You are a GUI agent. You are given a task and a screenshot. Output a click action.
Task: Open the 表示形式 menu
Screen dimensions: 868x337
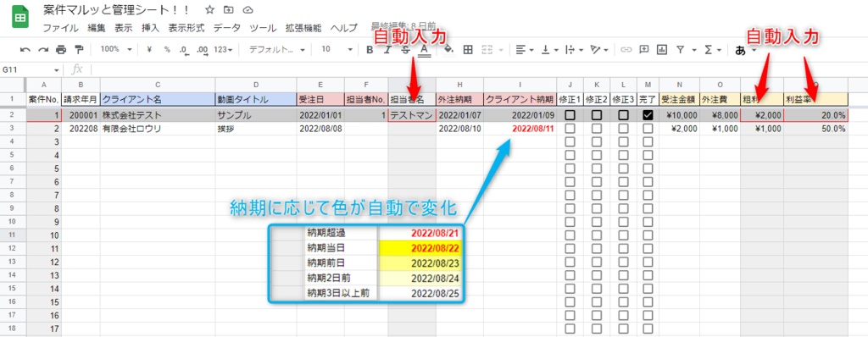[x=186, y=27]
